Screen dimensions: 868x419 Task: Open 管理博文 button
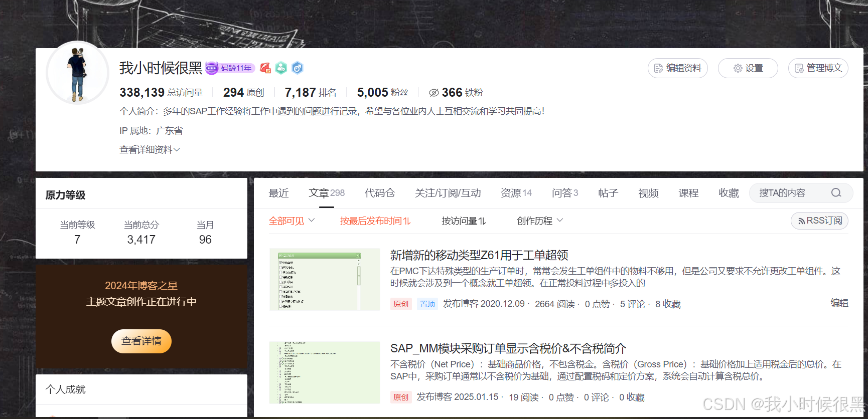coord(818,68)
